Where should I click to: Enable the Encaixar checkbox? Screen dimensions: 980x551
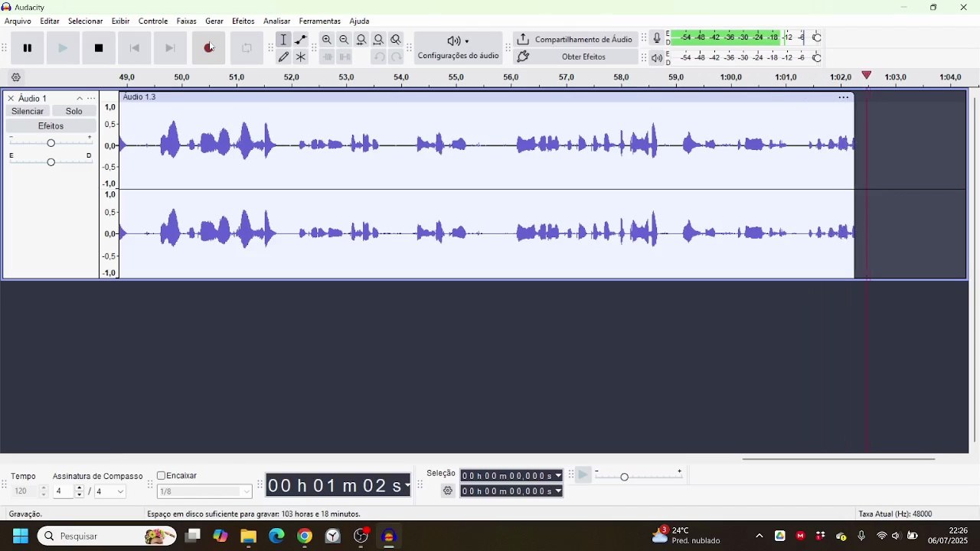pos(162,476)
